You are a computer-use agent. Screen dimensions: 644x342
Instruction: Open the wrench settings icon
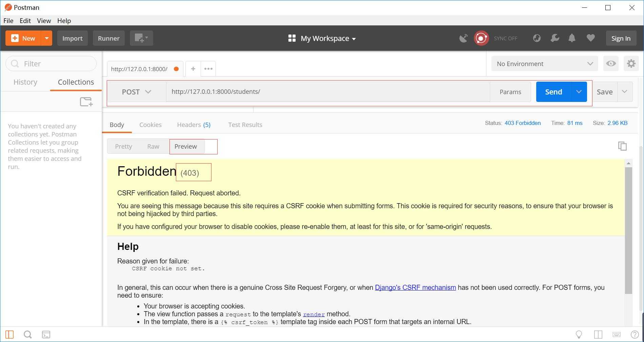pyautogui.click(x=555, y=38)
